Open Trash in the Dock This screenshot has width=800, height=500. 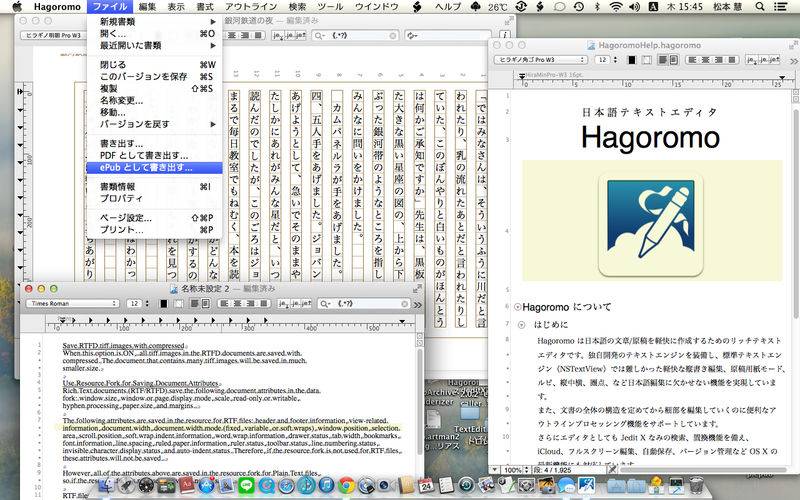click(x=696, y=485)
